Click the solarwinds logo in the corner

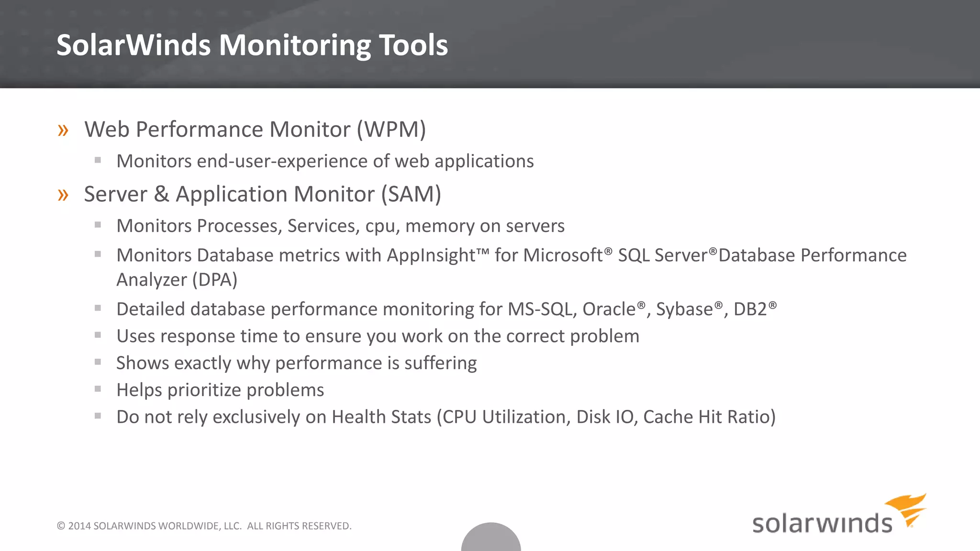point(839,514)
